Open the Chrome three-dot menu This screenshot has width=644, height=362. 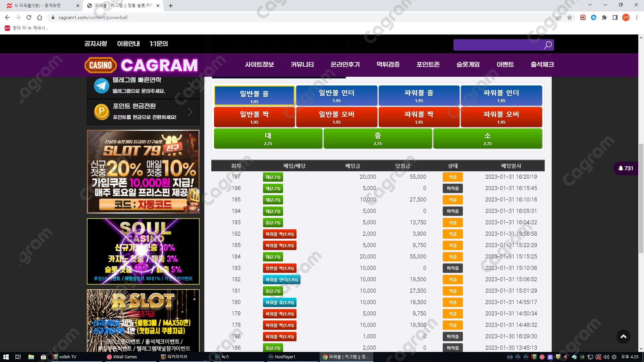click(x=637, y=17)
